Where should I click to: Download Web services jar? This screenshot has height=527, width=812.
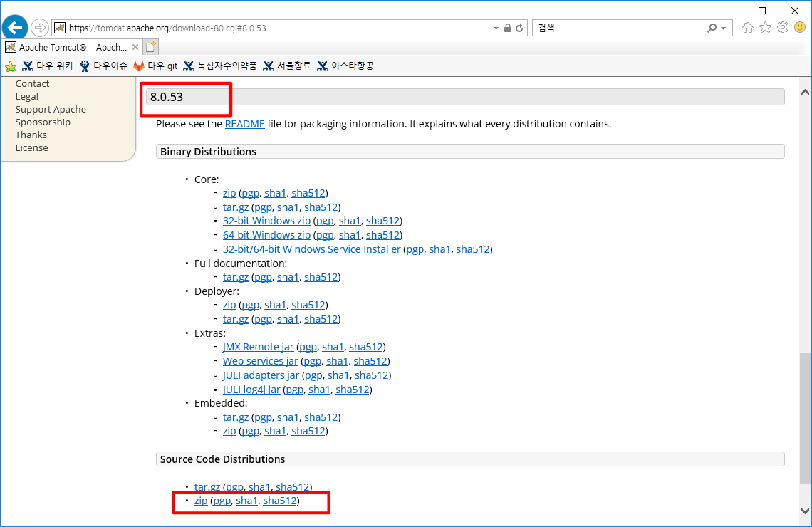click(x=261, y=361)
